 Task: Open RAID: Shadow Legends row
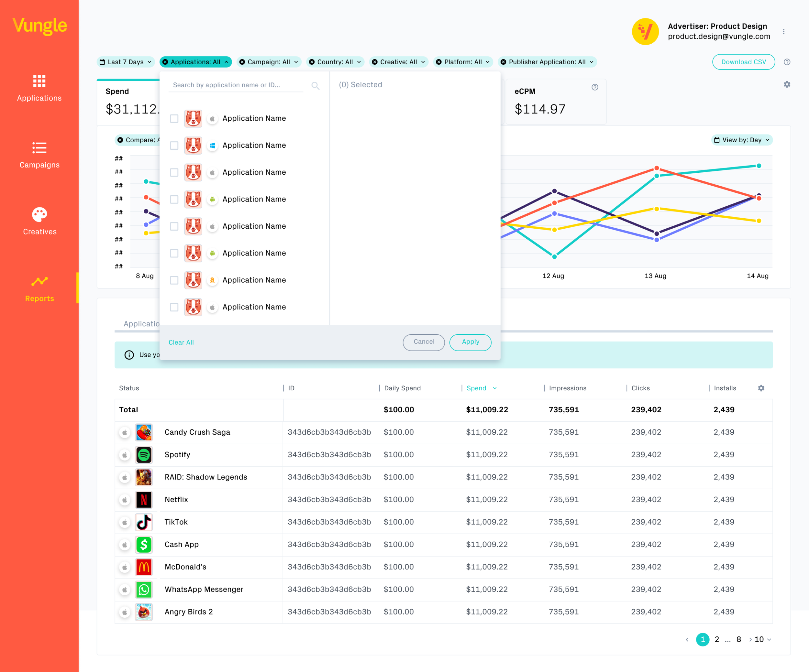tap(443, 477)
